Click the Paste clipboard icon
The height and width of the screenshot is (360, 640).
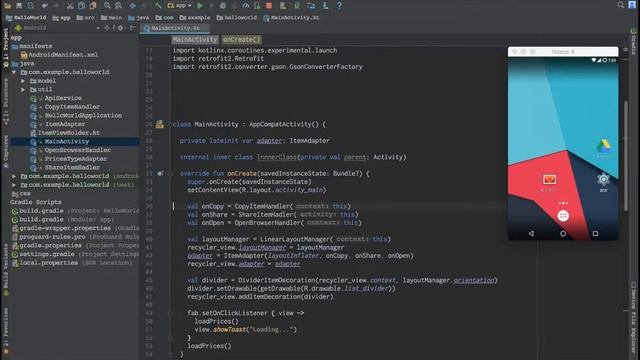pyautogui.click(x=93, y=6)
